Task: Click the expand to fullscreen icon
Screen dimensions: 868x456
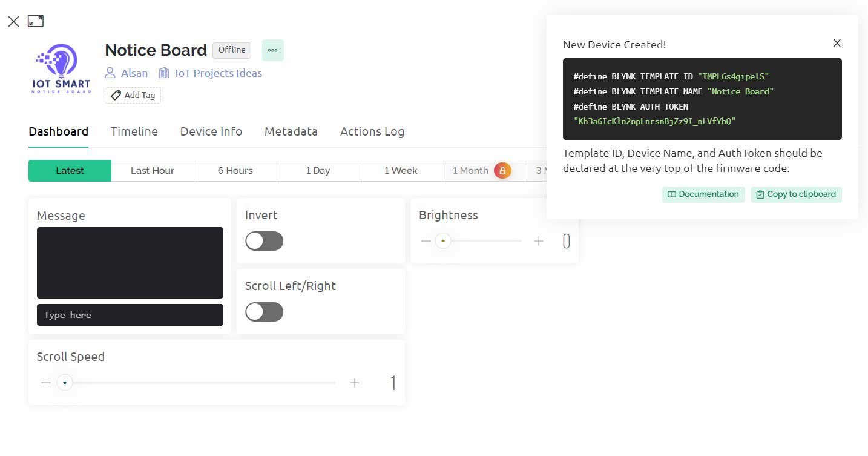Action: [36, 21]
